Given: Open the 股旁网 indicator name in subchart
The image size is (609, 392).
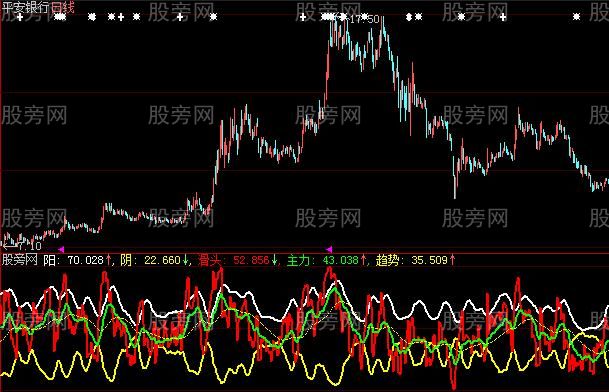Looking at the screenshot, I should 19,260.
